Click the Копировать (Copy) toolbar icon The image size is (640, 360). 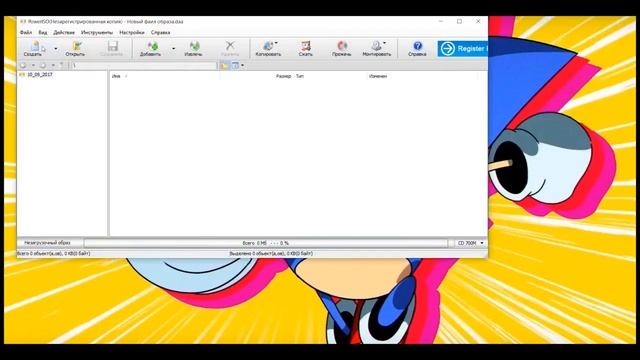click(268, 49)
